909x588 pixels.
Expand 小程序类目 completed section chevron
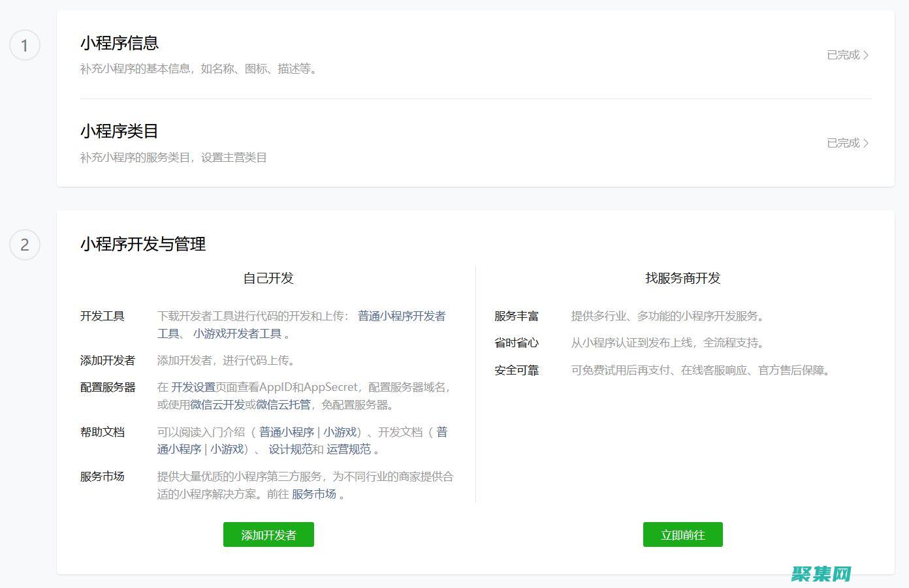pyautogui.click(x=847, y=143)
